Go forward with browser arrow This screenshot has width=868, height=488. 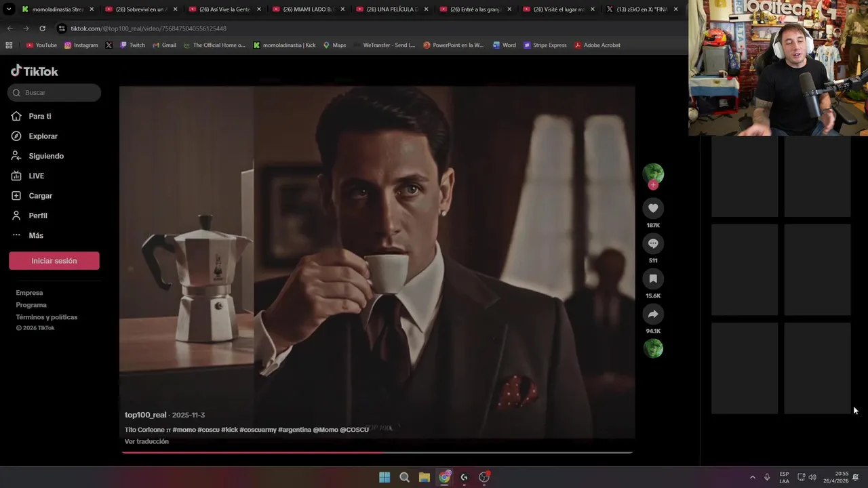pyautogui.click(x=26, y=28)
